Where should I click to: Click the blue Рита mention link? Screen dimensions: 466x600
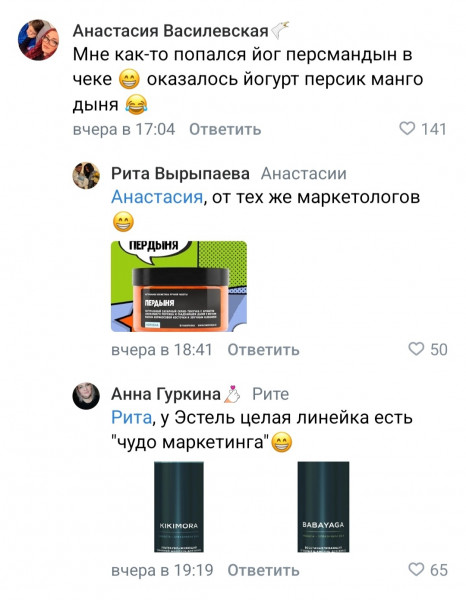point(132,417)
